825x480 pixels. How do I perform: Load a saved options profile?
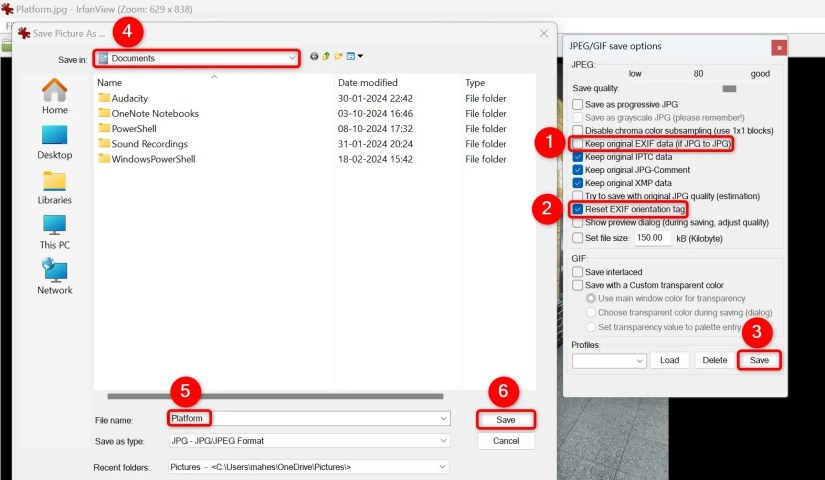coord(669,361)
